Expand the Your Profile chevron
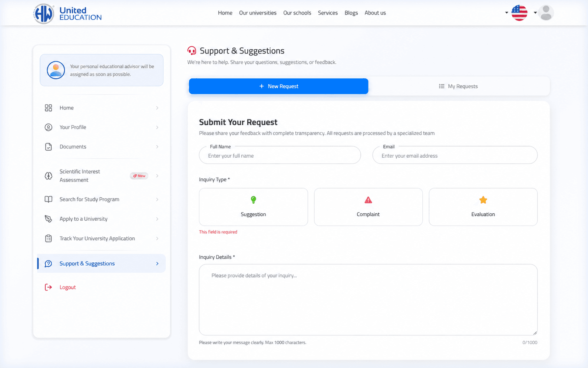588x368 pixels. 157,127
